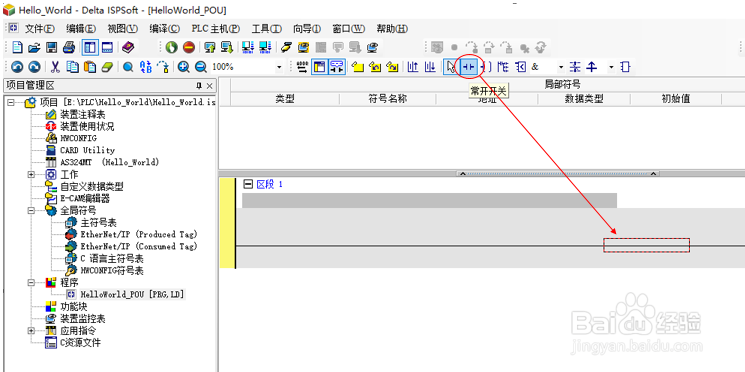Select CARD Utility in the project tree
This screenshot has width=745, height=372.
(x=87, y=150)
